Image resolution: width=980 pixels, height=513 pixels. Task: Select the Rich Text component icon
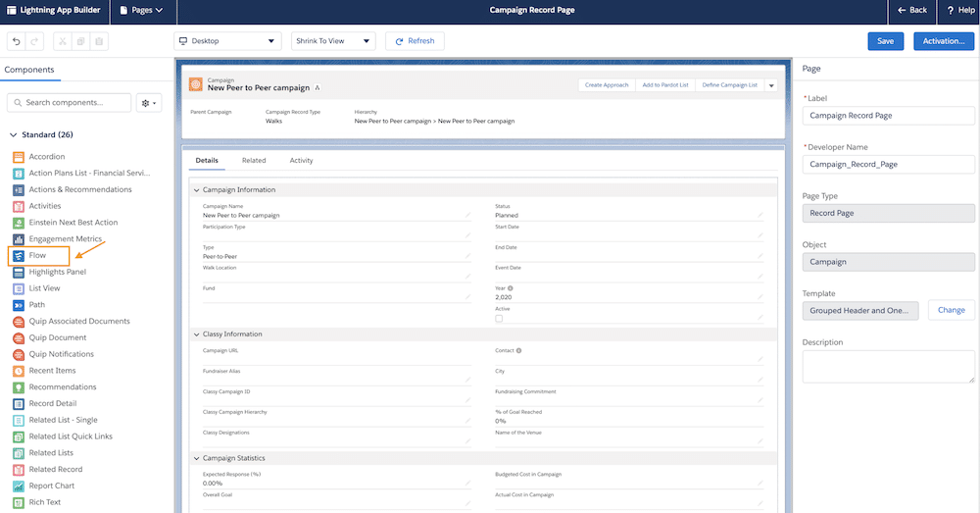pos(19,502)
